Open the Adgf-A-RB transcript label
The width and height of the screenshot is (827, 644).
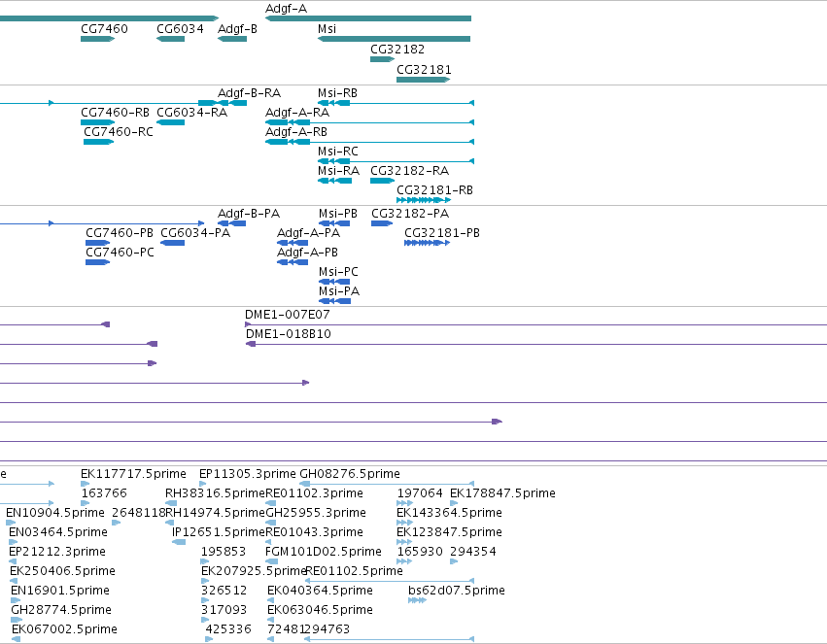click(x=295, y=132)
